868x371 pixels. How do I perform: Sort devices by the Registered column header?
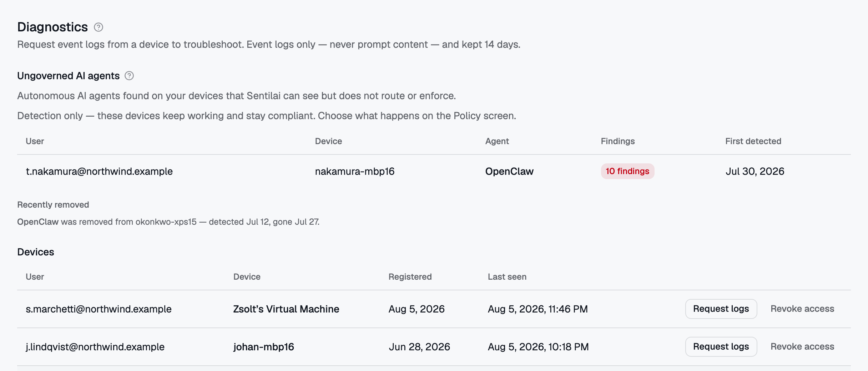tap(410, 277)
